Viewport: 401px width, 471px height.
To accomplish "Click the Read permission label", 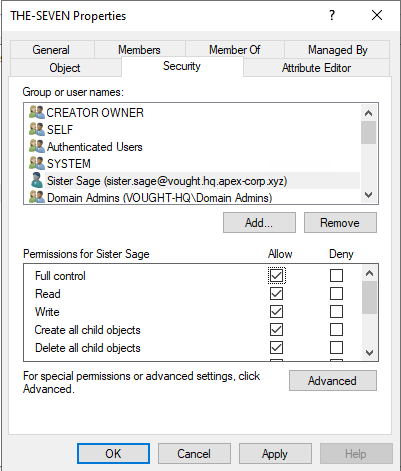I will pyautogui.click(x=48, y=294).
